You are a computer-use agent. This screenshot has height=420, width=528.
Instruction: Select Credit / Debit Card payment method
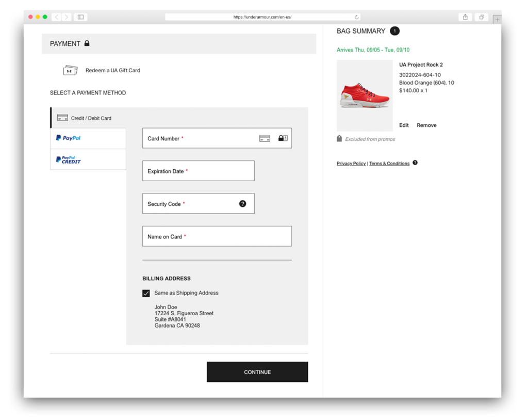(x=88, y=118)
